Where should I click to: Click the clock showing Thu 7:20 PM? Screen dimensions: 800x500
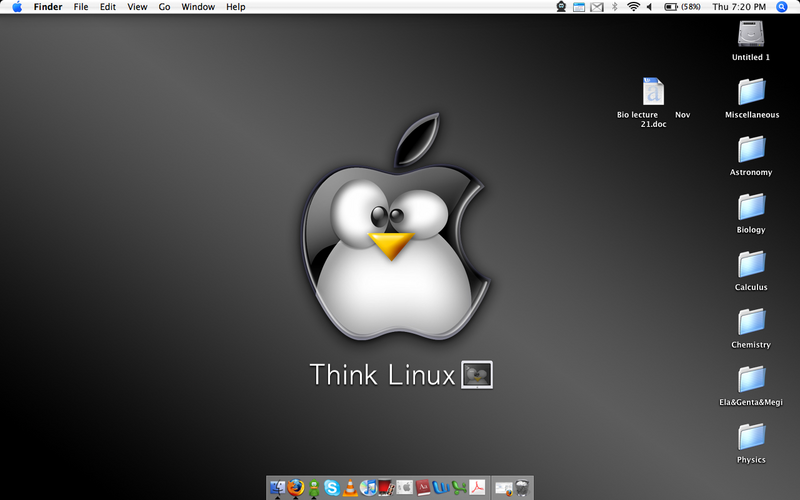(x=739, y=7)
